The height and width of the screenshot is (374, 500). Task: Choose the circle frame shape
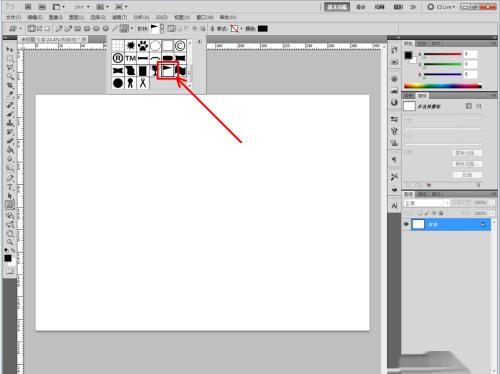click(x=155, y=45)
